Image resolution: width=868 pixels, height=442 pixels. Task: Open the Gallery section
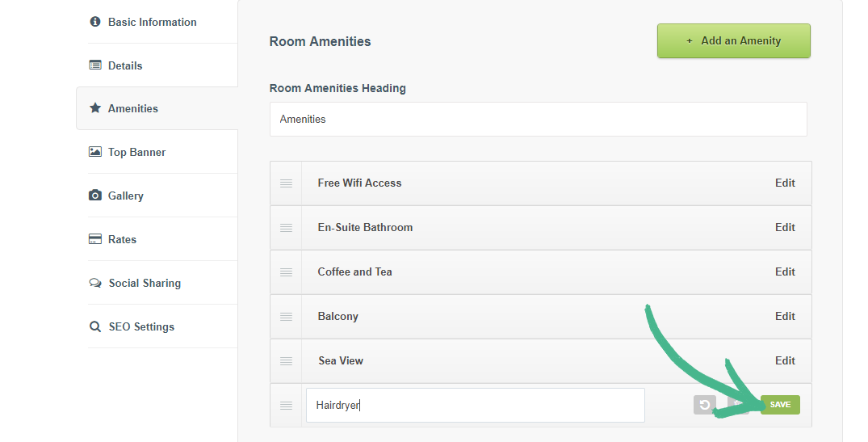[125, 196]
